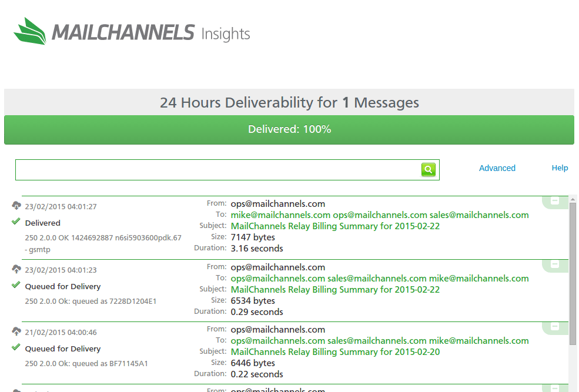Screen dimensions: 579x392
Task: Click cloud upload icon beside 21/02/2015 04:00:46
Action: (x=16, y=331)
